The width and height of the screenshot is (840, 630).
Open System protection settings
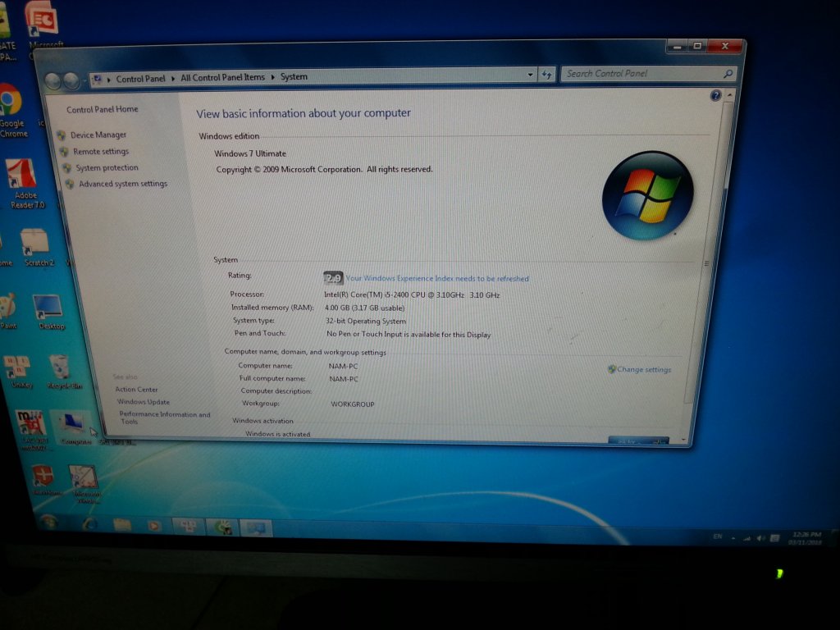[107, 168]
